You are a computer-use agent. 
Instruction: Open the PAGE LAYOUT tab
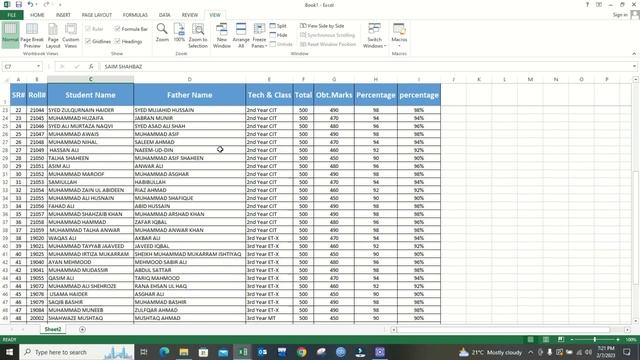[x=97, y=15]
